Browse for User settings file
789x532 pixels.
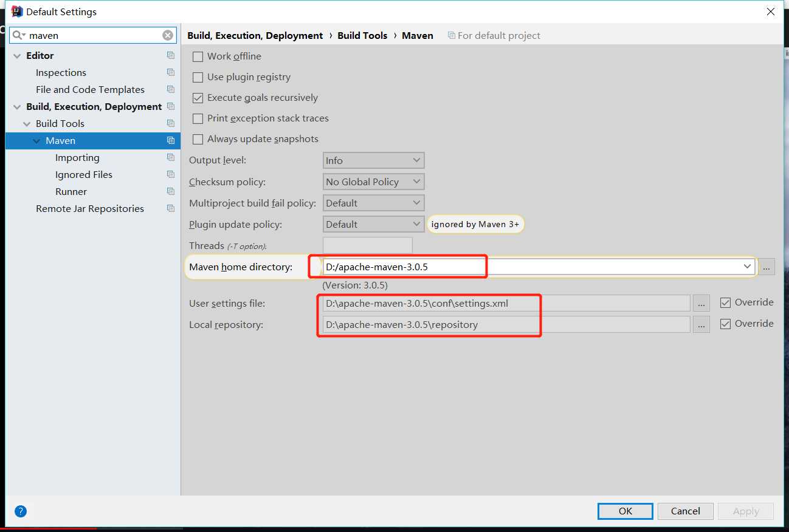coord(701,303)
